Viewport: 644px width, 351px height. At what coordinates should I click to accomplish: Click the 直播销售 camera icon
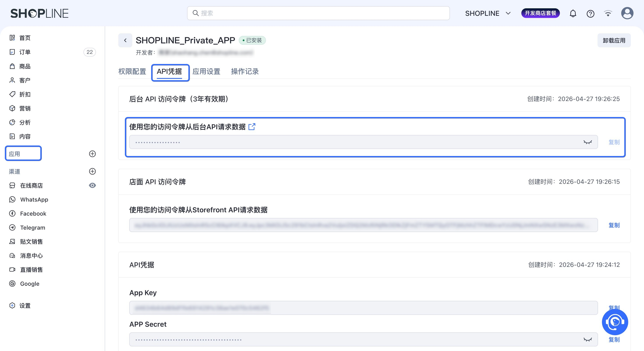12,269
